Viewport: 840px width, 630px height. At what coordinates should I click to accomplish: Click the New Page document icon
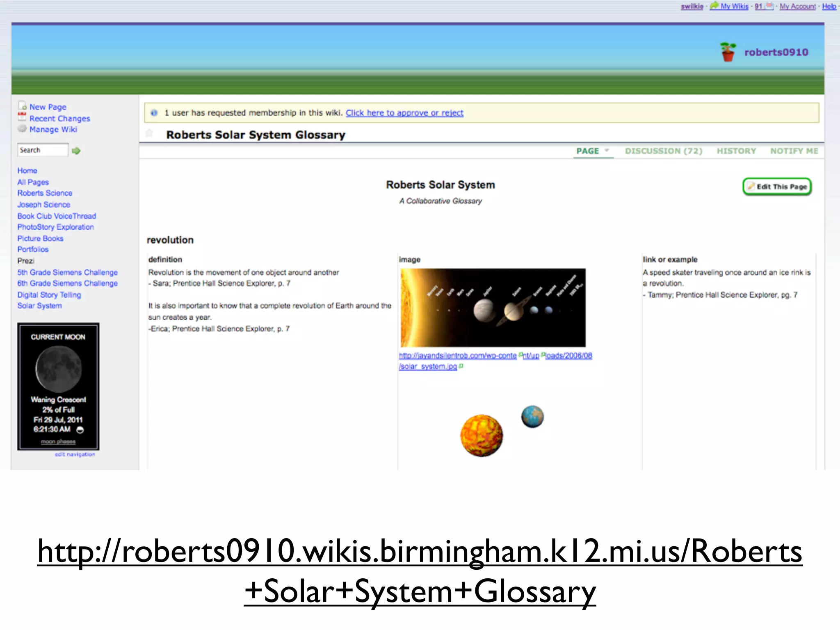point(22,106)
